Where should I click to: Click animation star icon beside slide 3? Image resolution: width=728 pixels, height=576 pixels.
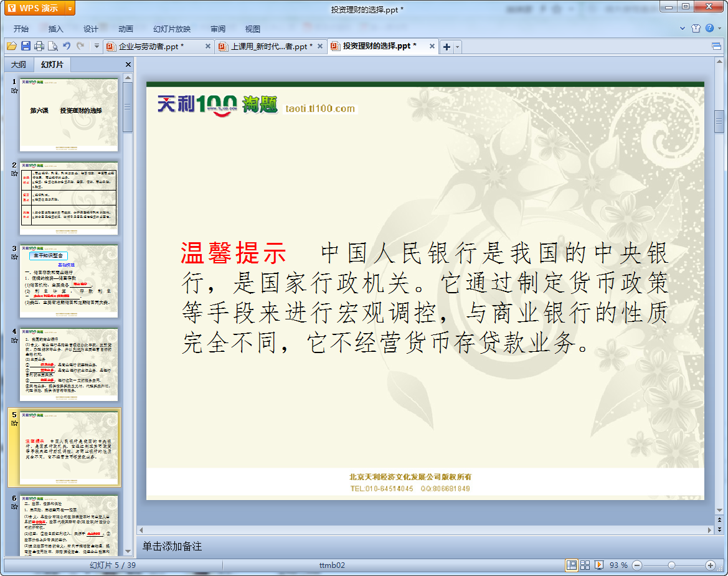pyautogui.click(x=14, y=257)
